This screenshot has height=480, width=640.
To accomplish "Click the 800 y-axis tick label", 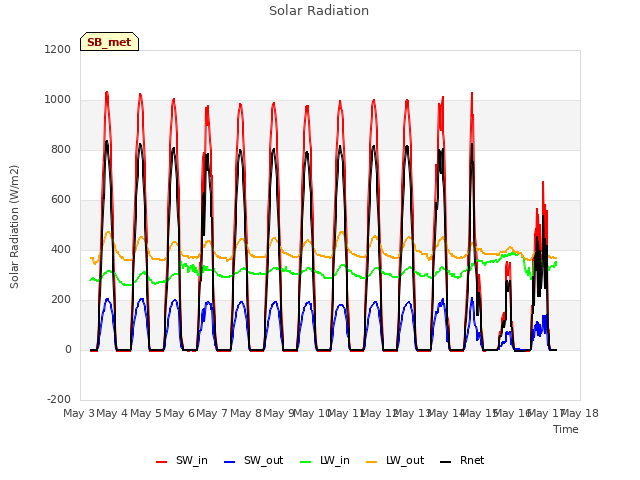I will 61,149.
